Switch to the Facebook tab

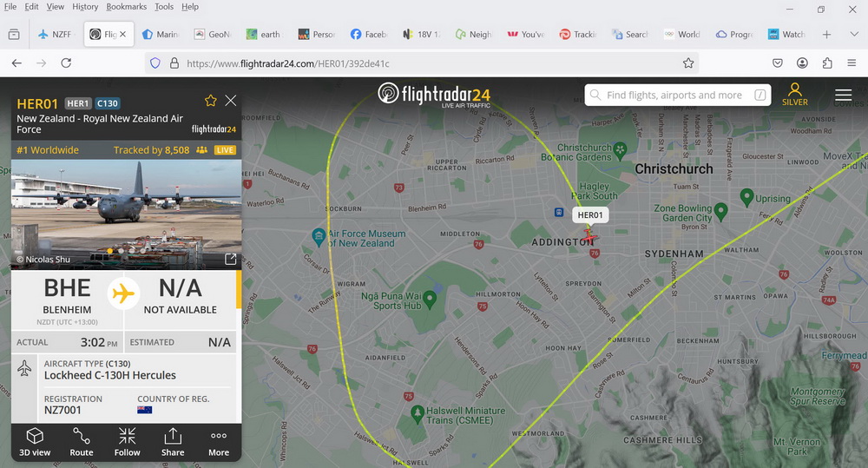pos(369,35)
